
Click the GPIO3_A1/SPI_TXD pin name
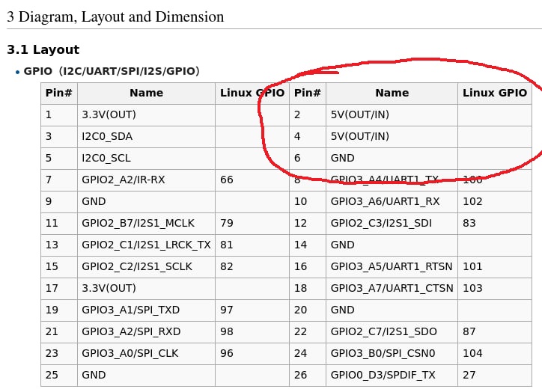pyautogui.click(x=130, y=310)
